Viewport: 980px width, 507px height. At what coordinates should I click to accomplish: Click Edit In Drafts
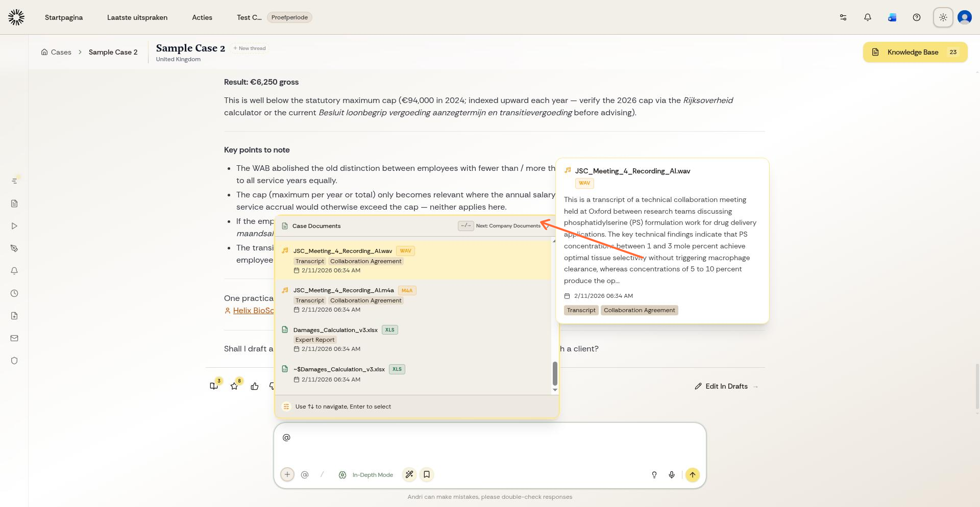click(x=726, y=386)
